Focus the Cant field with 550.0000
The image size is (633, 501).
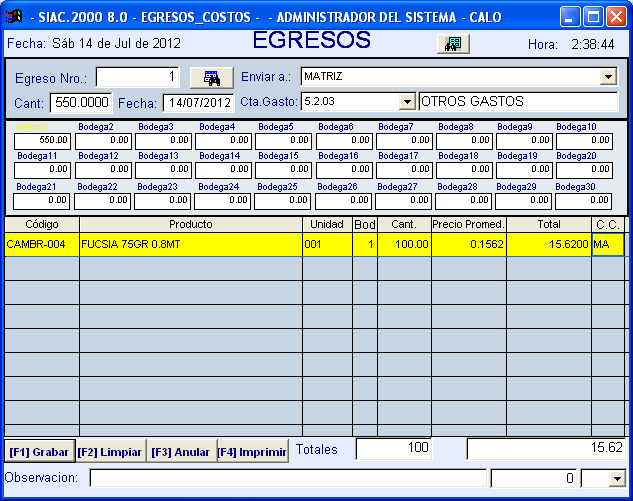pyautogui.click(x=80, y=102)
